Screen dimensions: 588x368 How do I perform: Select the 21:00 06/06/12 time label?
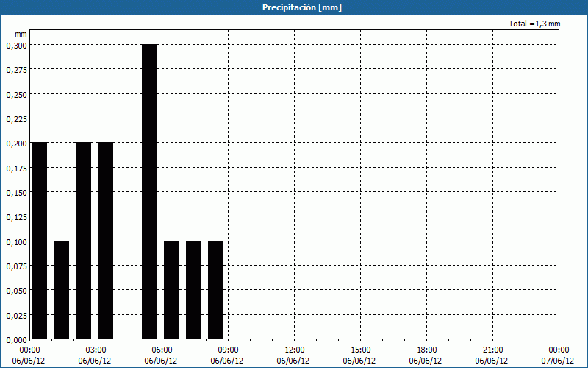click(x=492, y=355)
